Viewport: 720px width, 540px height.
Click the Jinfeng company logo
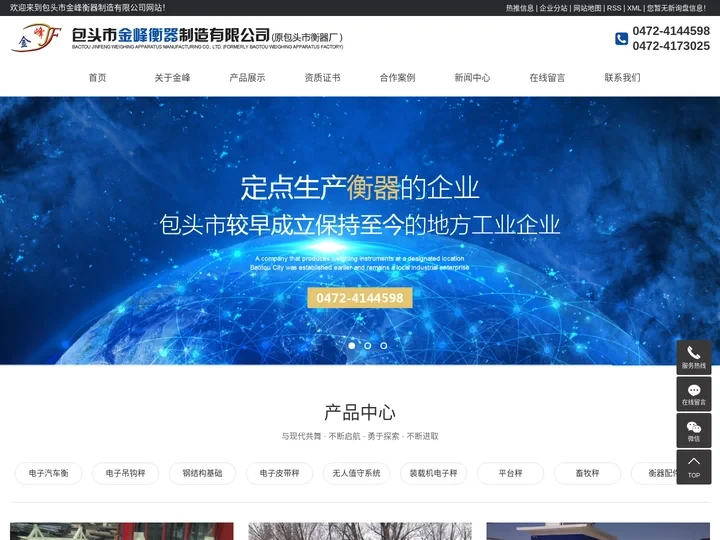[36, 38]
